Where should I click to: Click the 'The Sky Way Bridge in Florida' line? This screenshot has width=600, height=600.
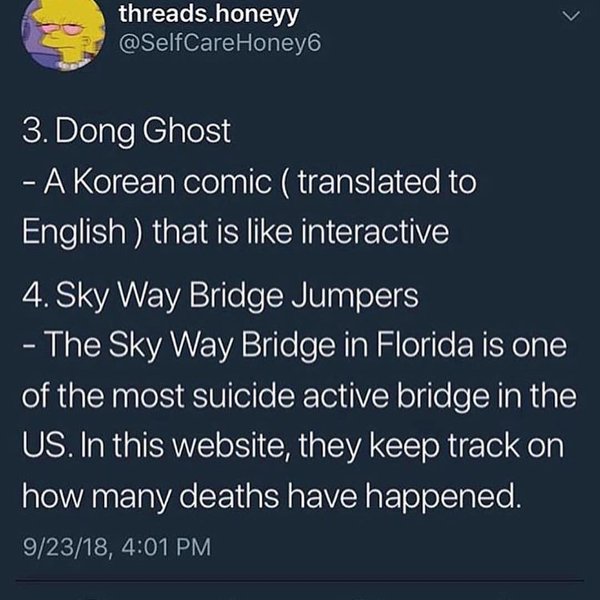tap(295, 346)
